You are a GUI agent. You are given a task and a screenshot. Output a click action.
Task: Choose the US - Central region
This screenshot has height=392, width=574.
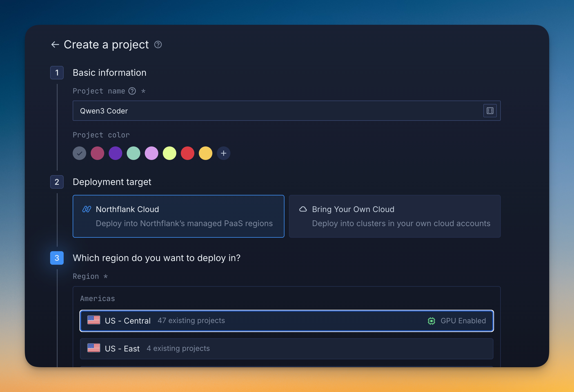(287, 321)
